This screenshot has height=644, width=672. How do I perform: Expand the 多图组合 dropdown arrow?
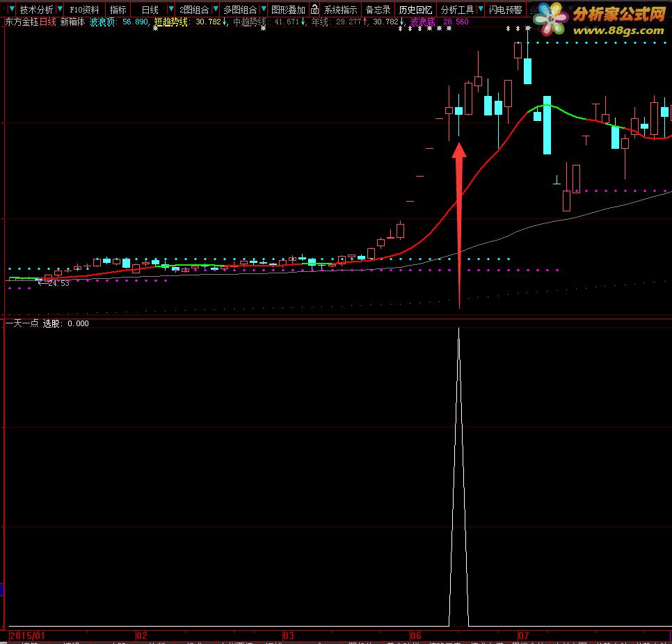tap(264, 9)
